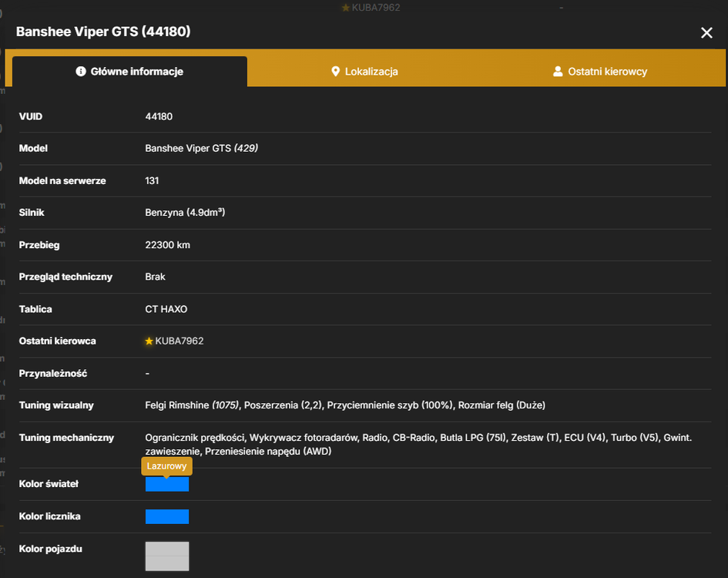The height and width of the screenshot is (578, 728).
Task: Click the Felgi Rimshine tuning text
Action: pyautogui.click(x=192, y=405)
